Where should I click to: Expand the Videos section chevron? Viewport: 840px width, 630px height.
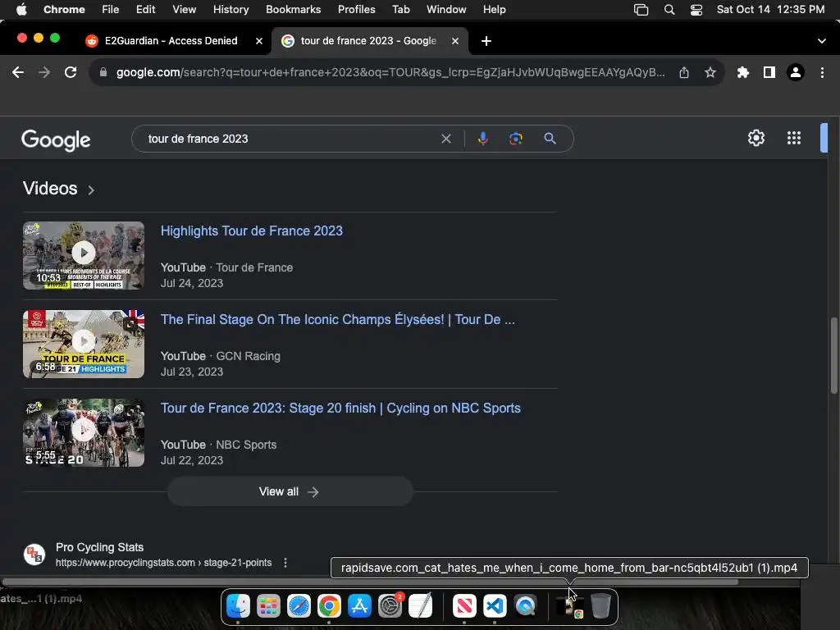[x=91, y=189]
